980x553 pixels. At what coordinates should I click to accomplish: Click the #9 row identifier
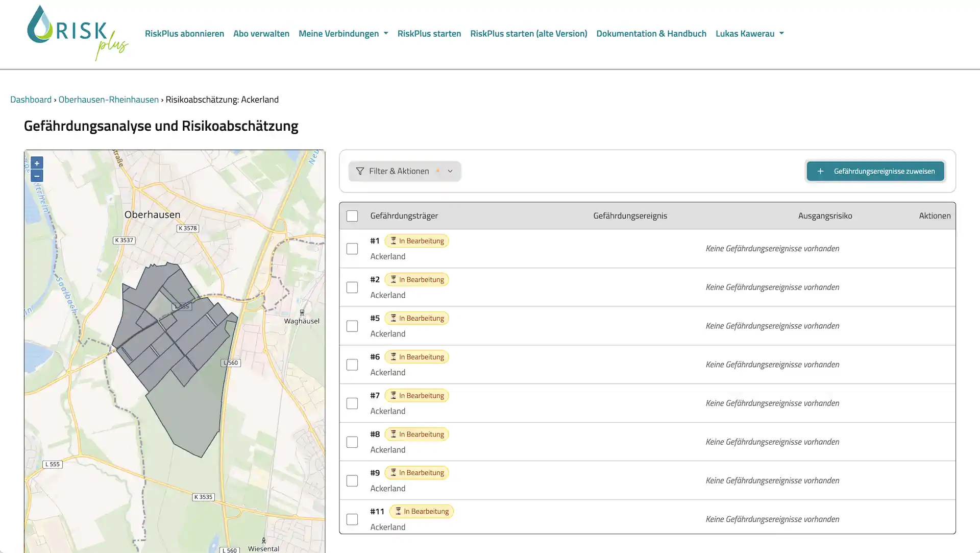(x=375, y=473)
